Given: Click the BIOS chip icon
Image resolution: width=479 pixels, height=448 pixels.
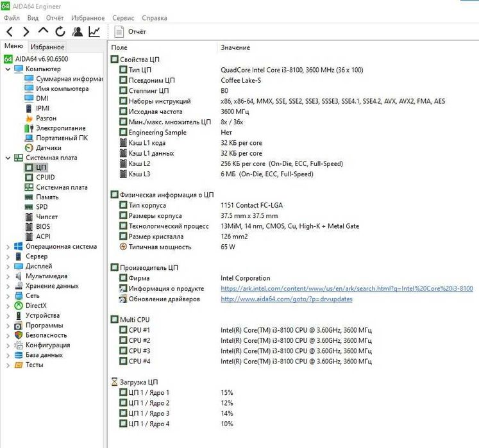Looking at the screenshot, I should coord(29,227).
